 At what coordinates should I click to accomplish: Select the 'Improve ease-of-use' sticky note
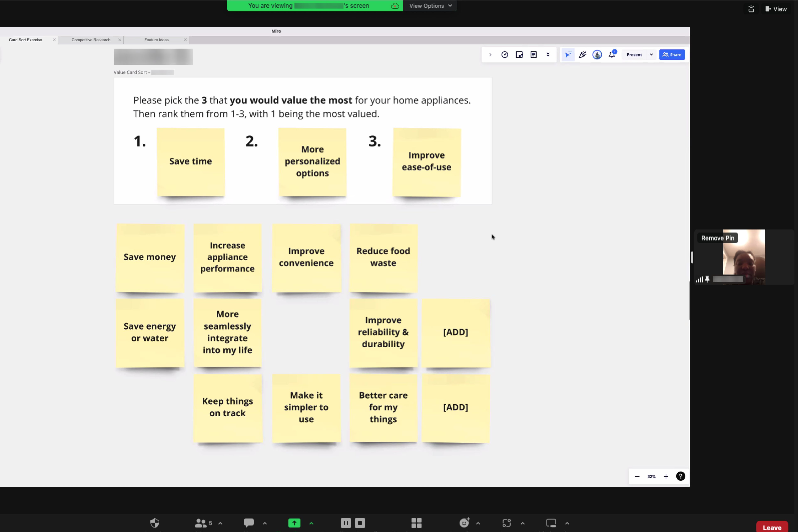pos(427,162)
